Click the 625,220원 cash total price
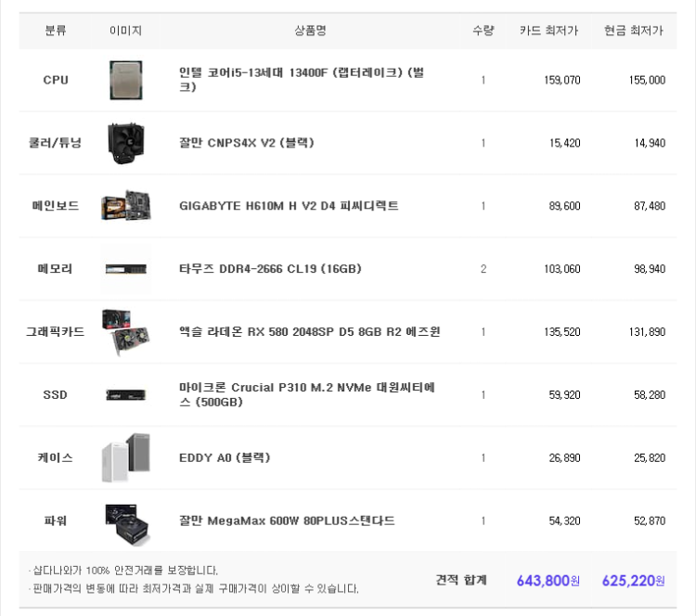Screen dimensions: 696x616 (x=634, y=581)
